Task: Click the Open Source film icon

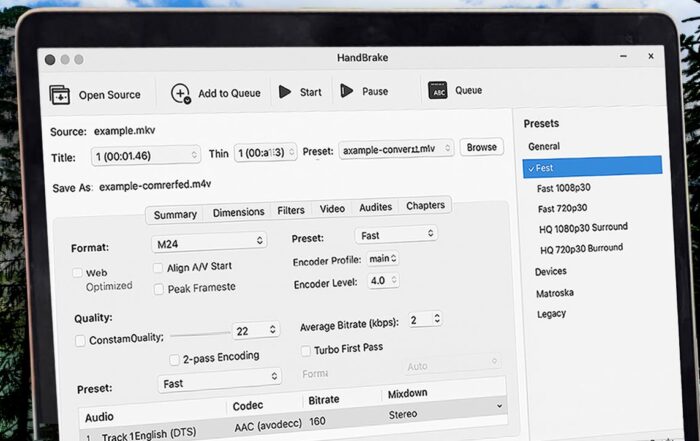Action: point(59,95)
